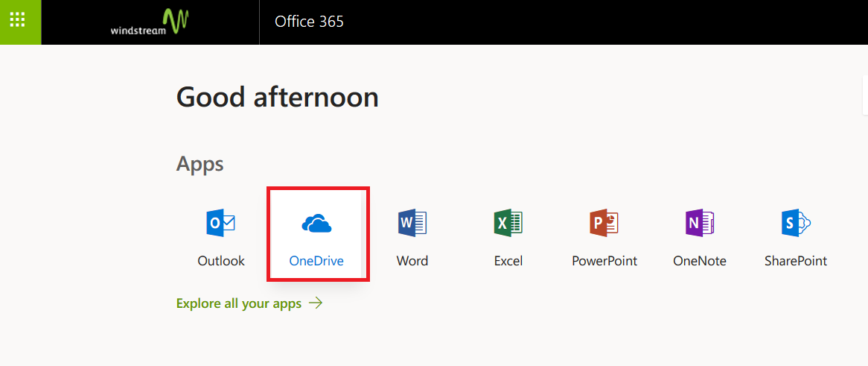This screenshot has width=868, height=366.
Task: Select the Excel app label
Action: [x=508, y=261]
